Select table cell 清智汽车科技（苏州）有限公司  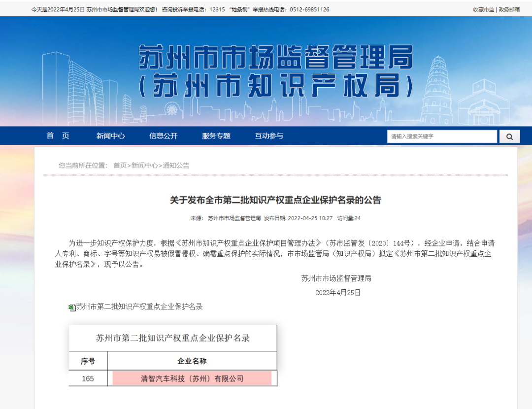[x=192, y=378]
